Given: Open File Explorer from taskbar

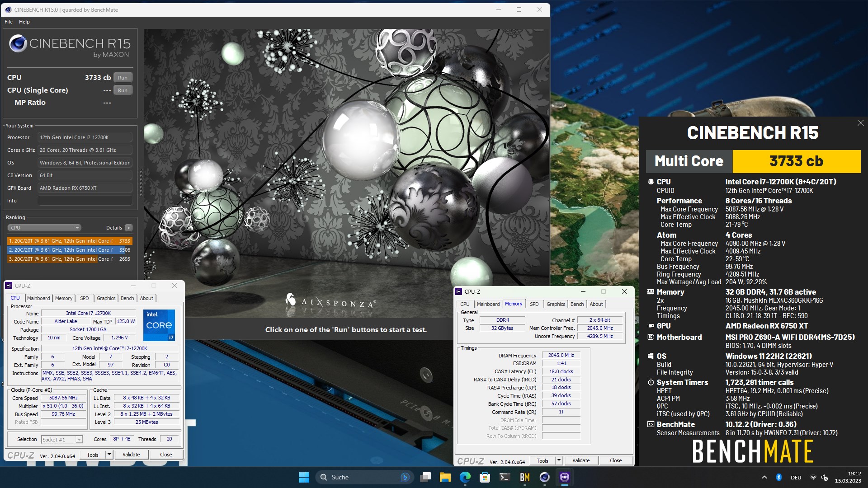Looking at the screenshot, I should tap(445, 477).
